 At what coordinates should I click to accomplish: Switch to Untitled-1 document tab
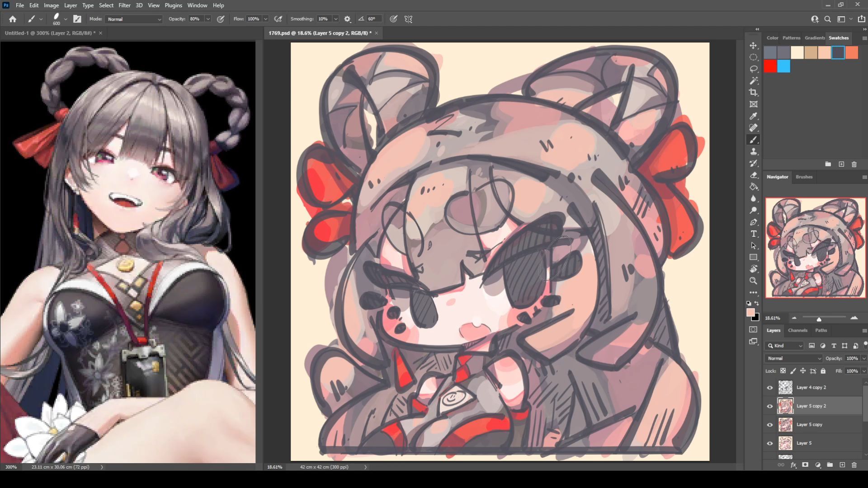(x=50, y=33)
